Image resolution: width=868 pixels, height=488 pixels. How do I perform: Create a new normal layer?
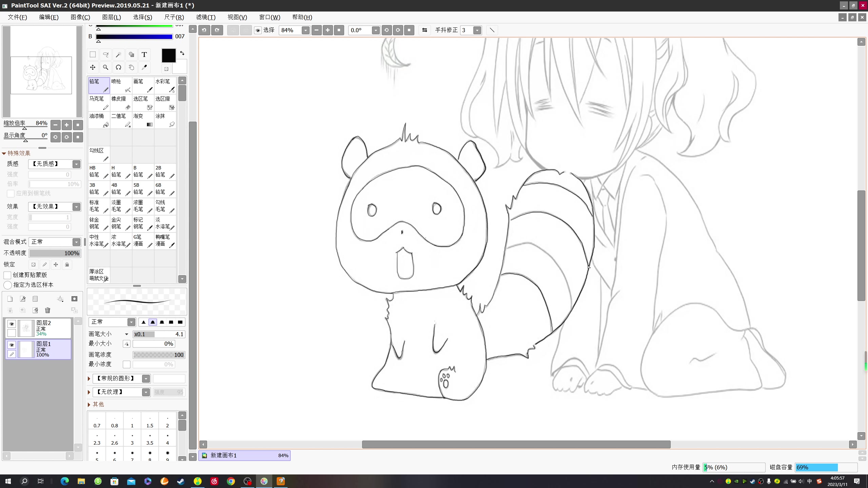(10, 299)
